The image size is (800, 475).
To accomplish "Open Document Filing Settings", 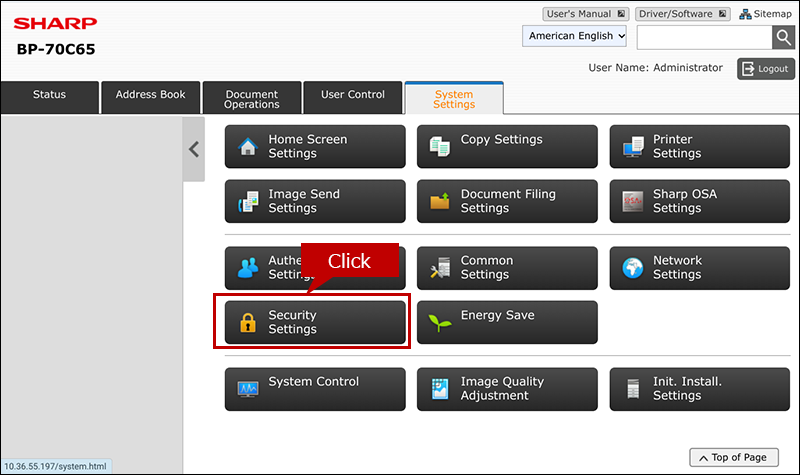I will [507, 201].
